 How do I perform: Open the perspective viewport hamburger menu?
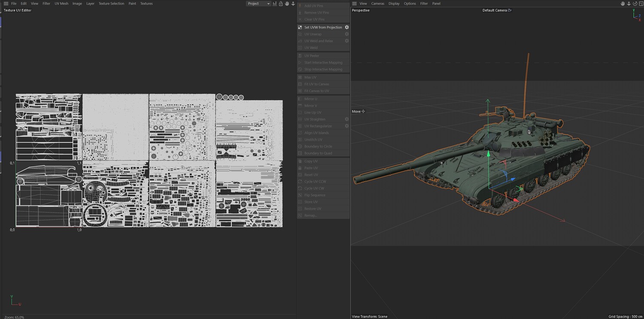click(x=354, y=3)
